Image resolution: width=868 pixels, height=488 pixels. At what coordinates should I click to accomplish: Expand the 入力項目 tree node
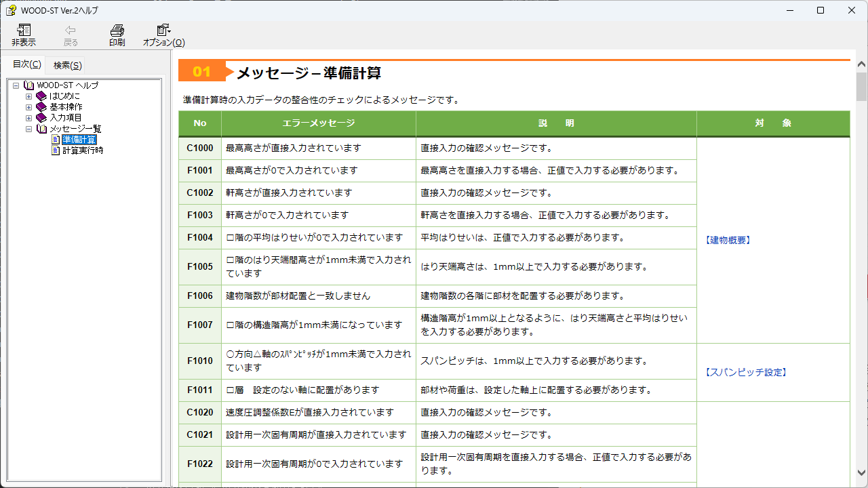coord(28,118)
